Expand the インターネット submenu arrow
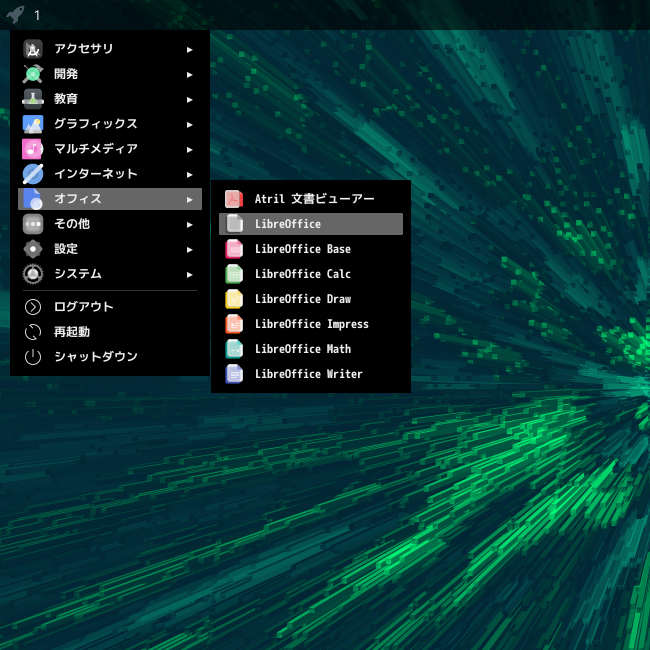The width and height of the screenshot is (650, 650). point(189,175)
